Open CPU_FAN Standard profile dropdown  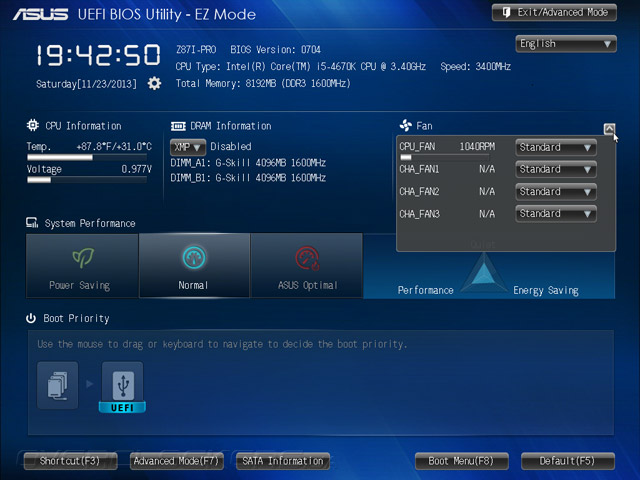(x=556, y=147)
